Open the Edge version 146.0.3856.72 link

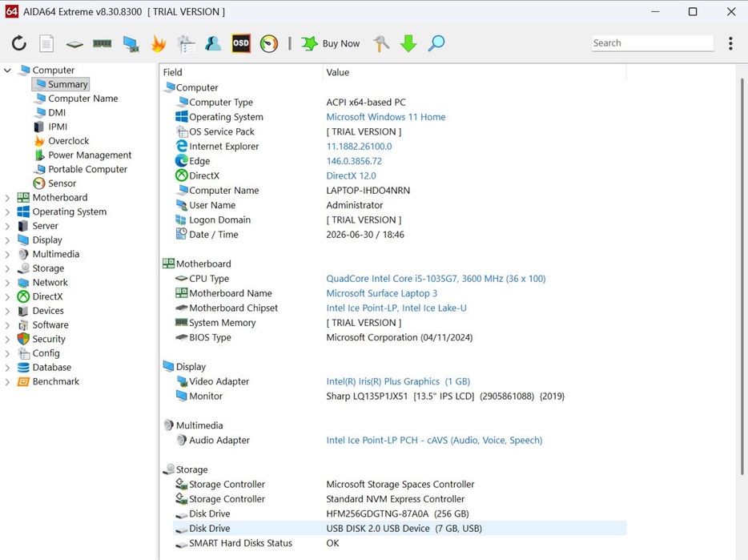354,161
